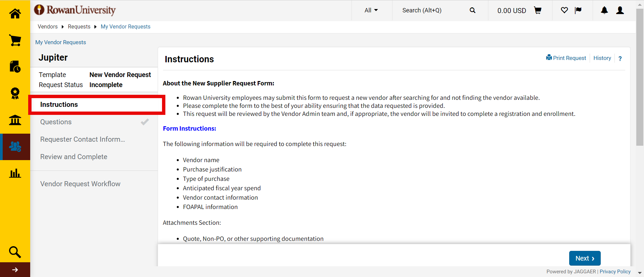Open the 0.00 USD cart preview

(x=519, y=11)
